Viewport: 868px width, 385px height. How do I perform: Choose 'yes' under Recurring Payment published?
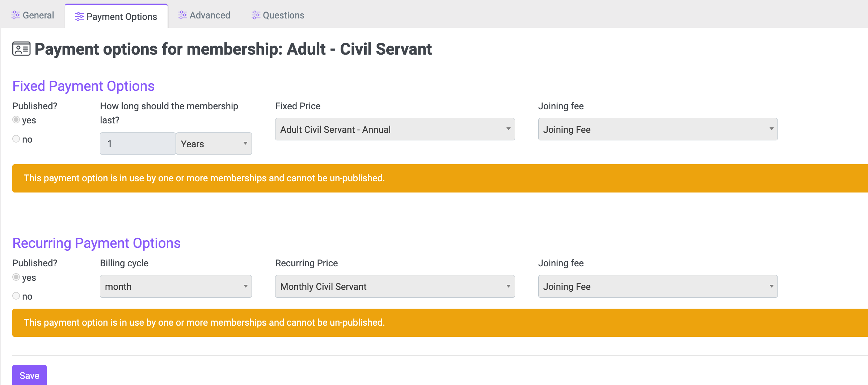click(16, 277)
